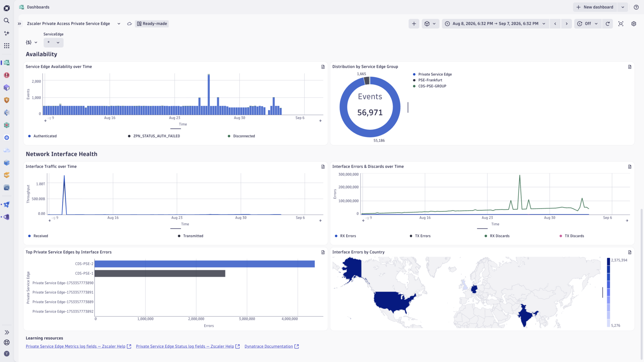This screenshot has width=644, height=362.
Task: Click the cloud sync status icon
Action: (x=129, y=24)
